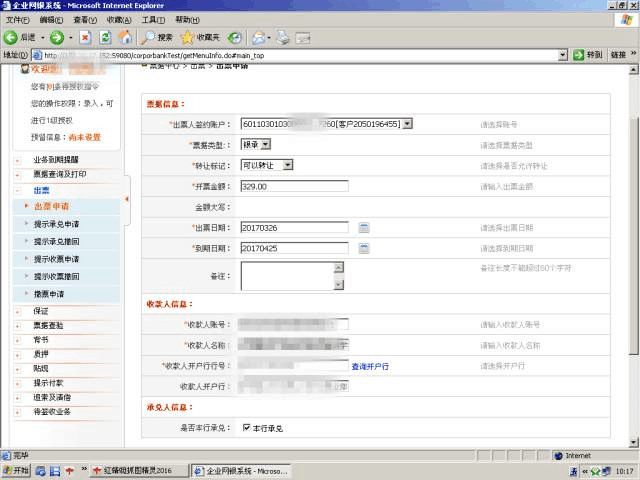Open the 收藏(A) menu
640x480 pixels.
[119, 20]
